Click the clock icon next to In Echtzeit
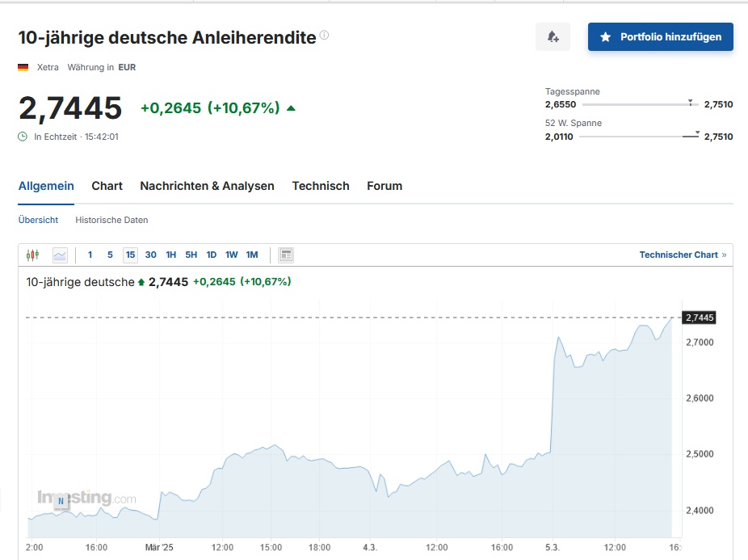Viewport: 748px width, 560px height. coord(23,137)
